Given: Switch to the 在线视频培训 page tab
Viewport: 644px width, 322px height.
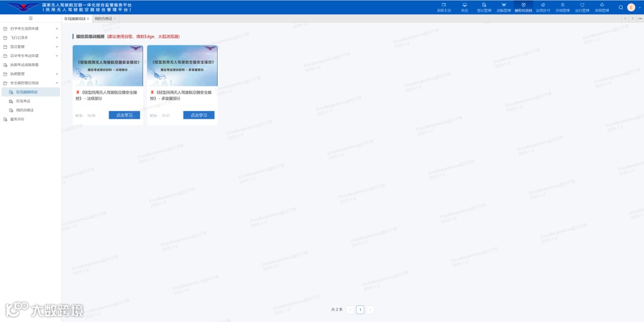Looking at the screenshot, I should pos(75,18).
